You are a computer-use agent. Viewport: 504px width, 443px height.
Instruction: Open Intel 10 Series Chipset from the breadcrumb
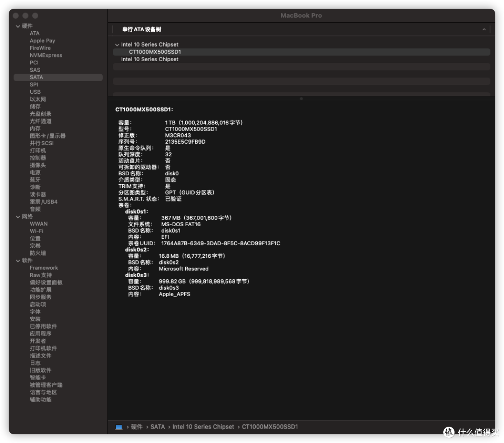click(x=203, y=427)
